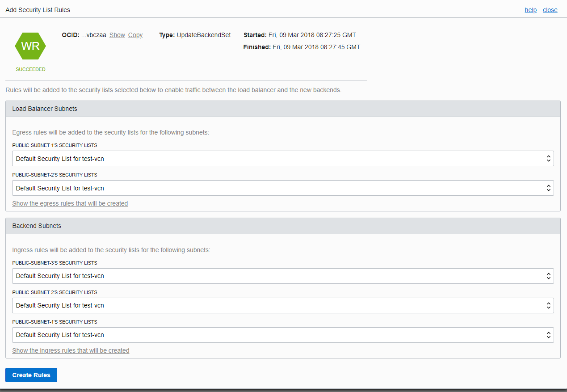Copy the OCID to clipboard

[135, 35]
